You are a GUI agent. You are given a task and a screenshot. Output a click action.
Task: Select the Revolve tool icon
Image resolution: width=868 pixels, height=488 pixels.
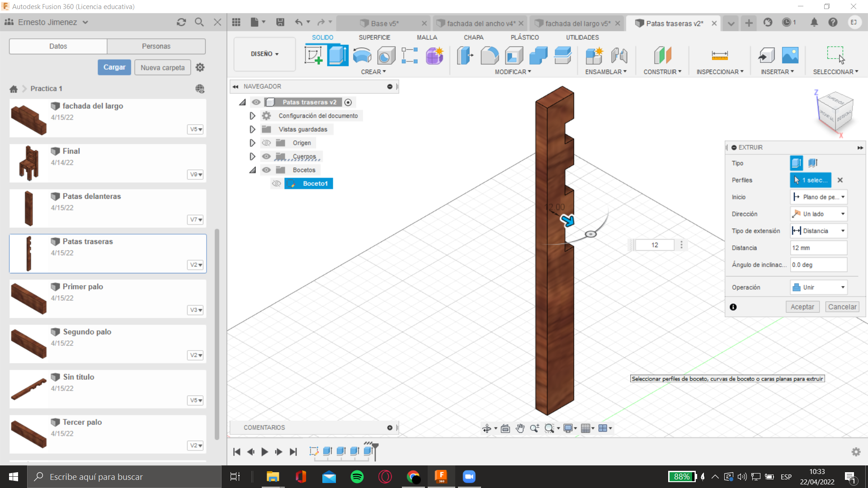coord(362,56)
